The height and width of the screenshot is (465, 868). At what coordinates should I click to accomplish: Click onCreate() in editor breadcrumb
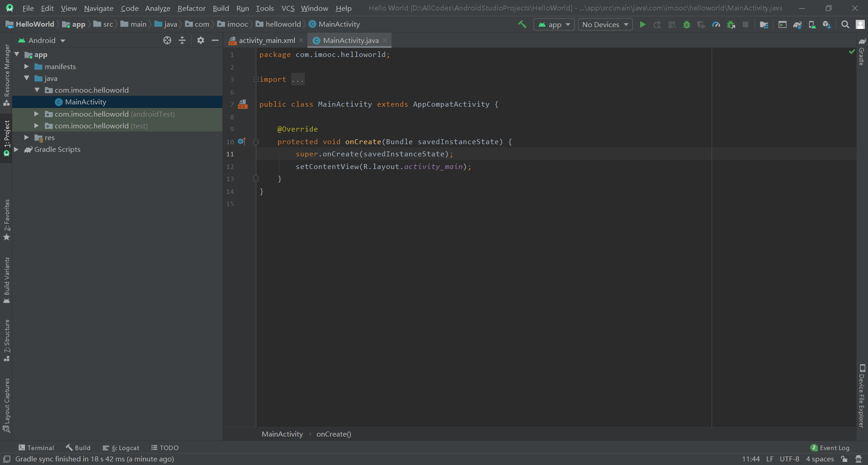coord(334,434)
